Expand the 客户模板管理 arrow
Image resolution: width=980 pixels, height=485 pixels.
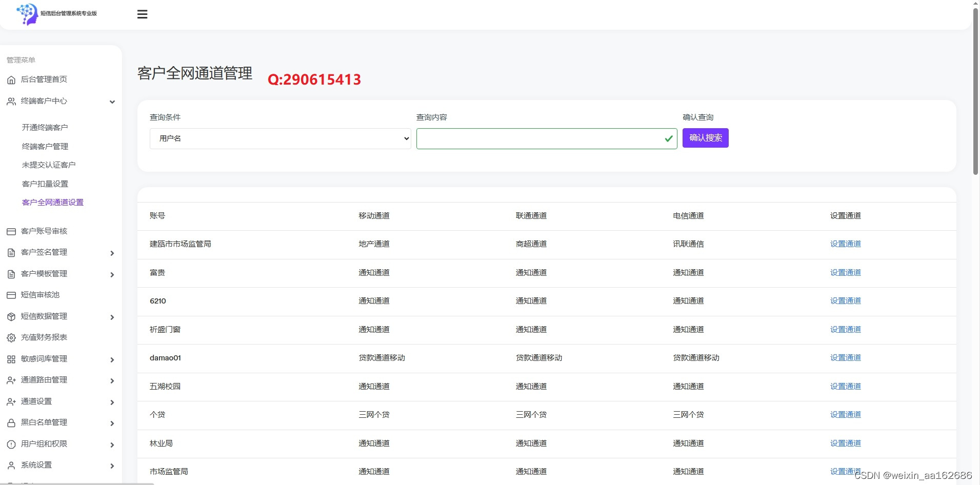pyautogui.click(x=112, y=275)
